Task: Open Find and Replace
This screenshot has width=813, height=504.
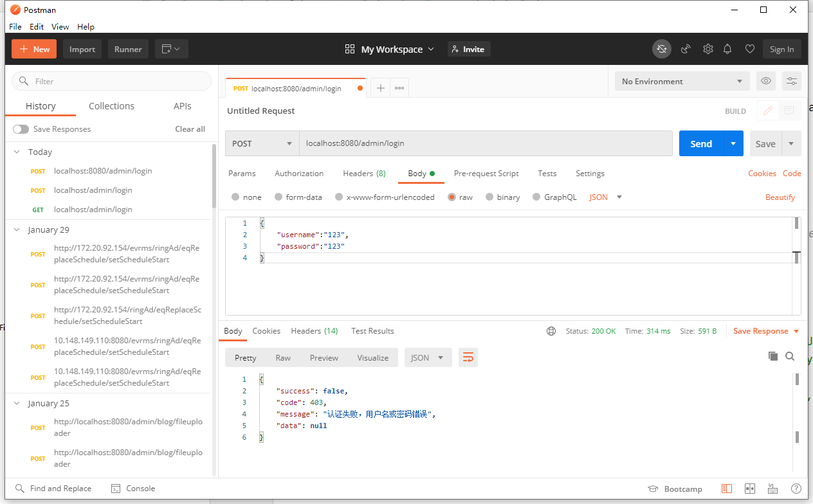Action: (x=53, y=489)
